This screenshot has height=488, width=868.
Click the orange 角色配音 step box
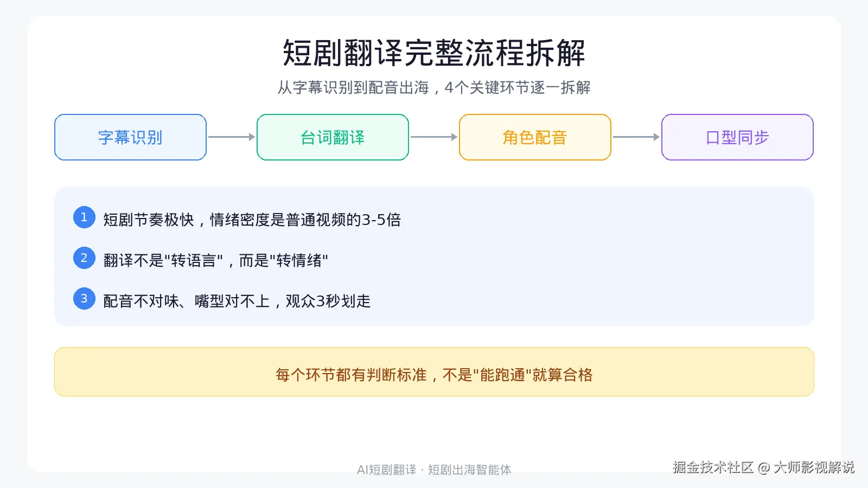click(535, 137)
